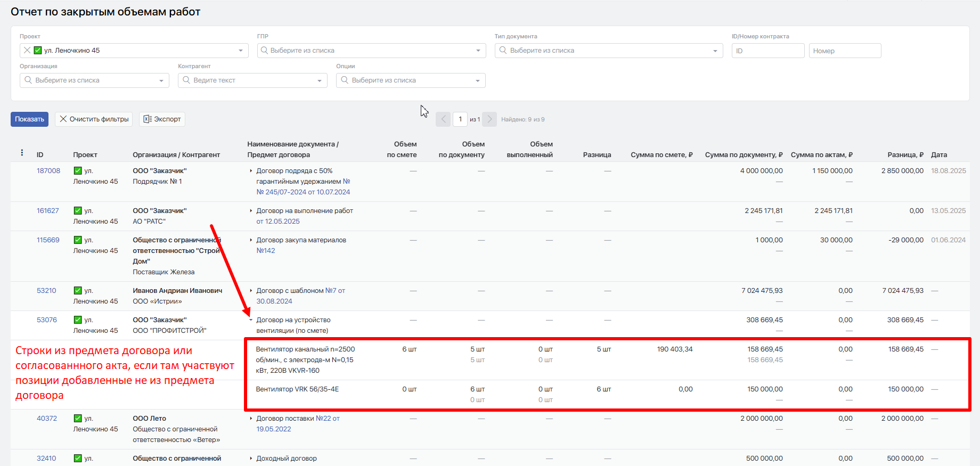Viewport: 980px width, 466px height.
Task: Expand Договор закупа материалов row
Action: [251, 240]
